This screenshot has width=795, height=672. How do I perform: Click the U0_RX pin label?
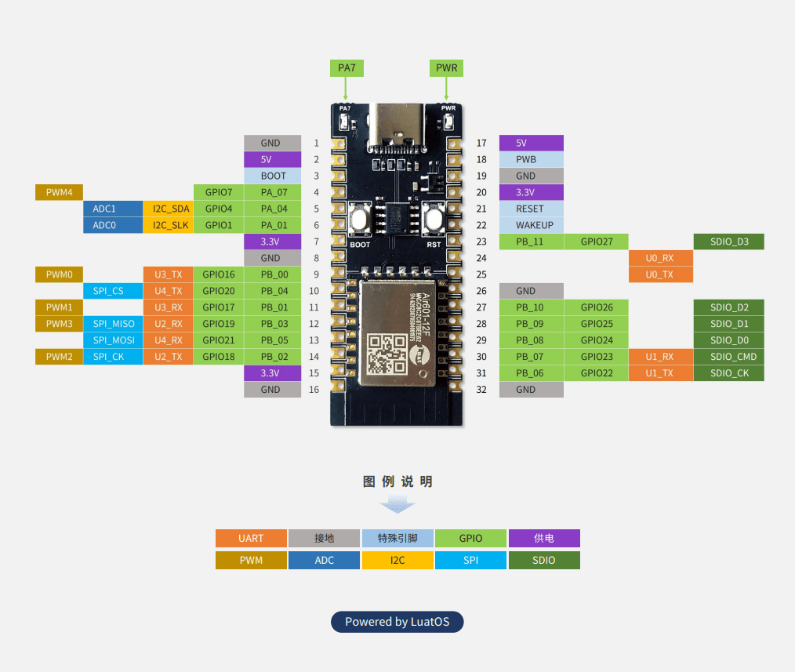(660, 258)
